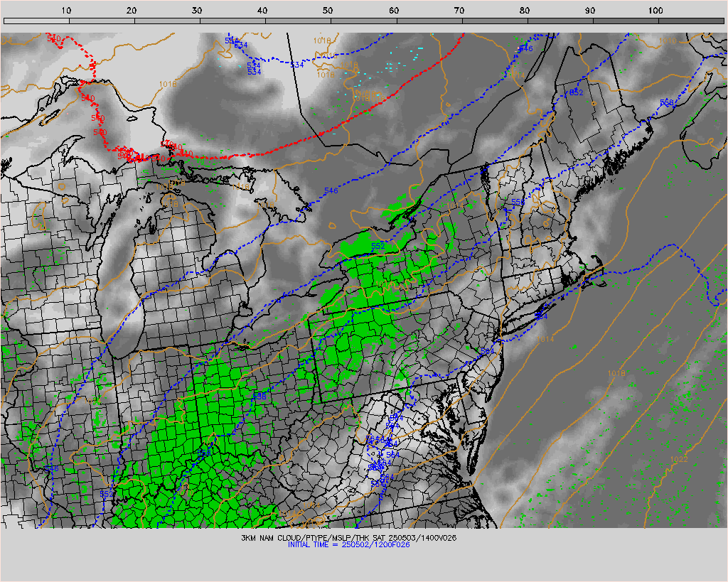Click the blue '552' label in northern Maine
Screen dimensions: 728x582
576,92
